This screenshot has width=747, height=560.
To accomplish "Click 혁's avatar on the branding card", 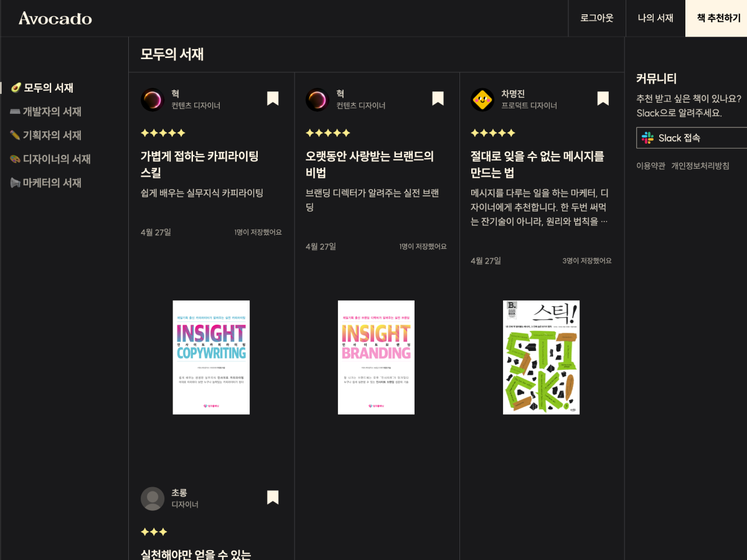I will [x=317, y=100].
